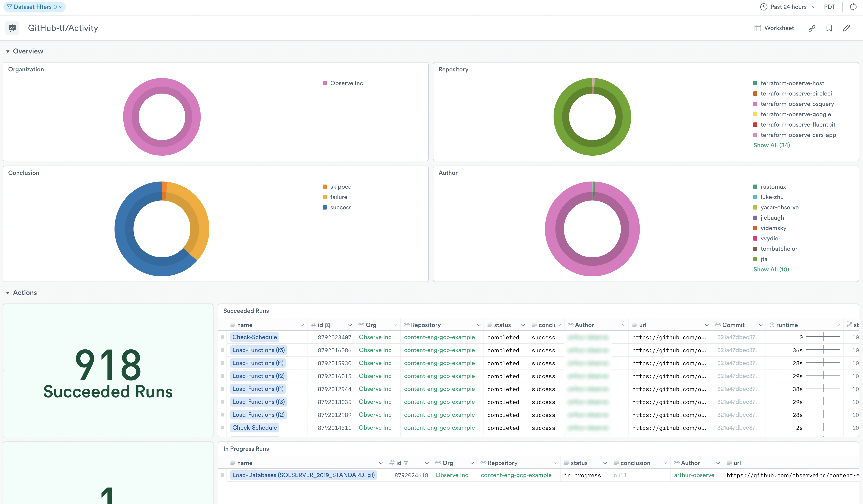This screenshot has width=863, height=504.
Task: Collapse the Overview section
Action: coord(8,51)
